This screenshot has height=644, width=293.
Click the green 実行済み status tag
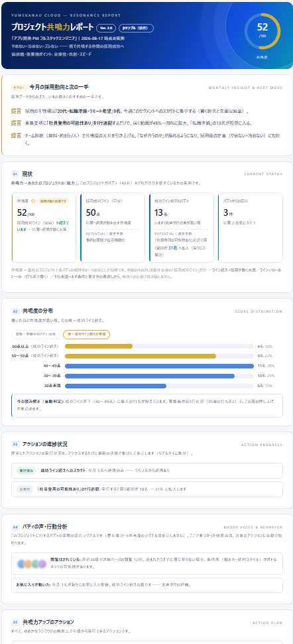[x=27, y=470]
